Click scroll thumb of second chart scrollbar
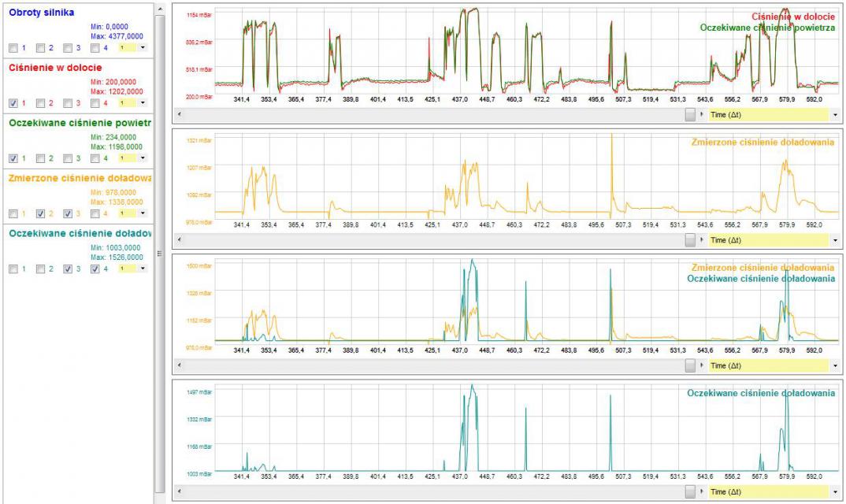 690,240
